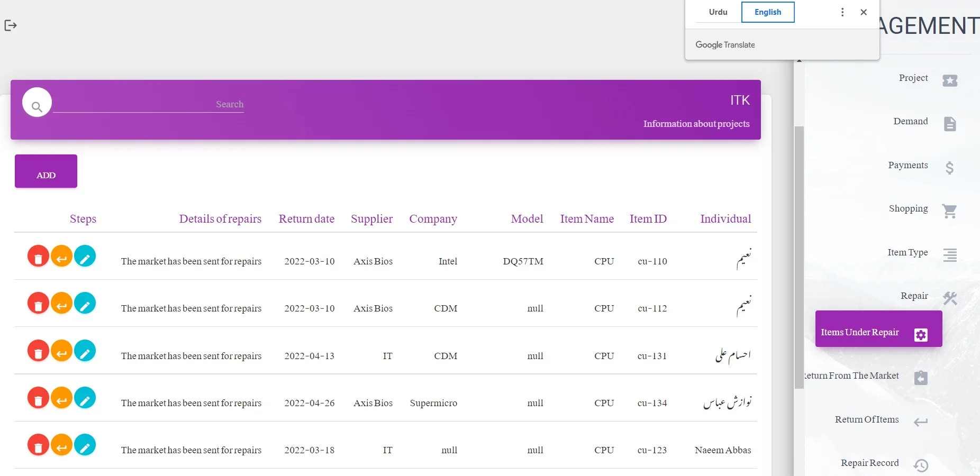Delete the cu-134 repair row
980x476 pixels.
(x=38, y=399)
